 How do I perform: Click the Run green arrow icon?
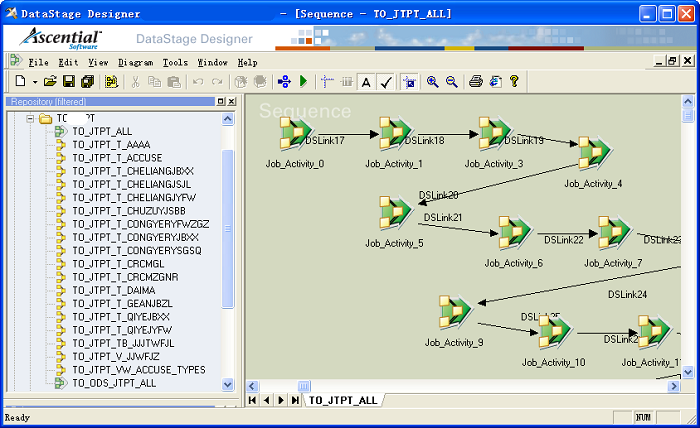[304, 81]
